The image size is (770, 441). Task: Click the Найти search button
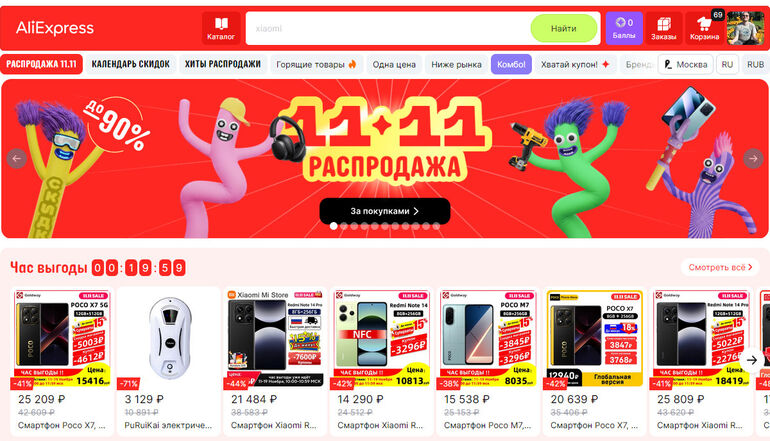pyautogui.click(x=563, y=28)
